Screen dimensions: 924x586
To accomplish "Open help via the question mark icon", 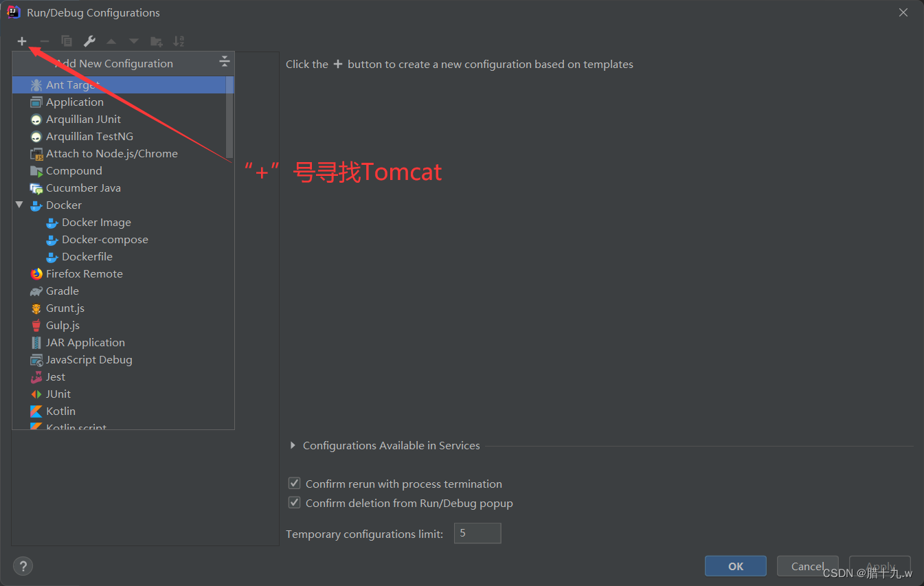I will pos(23,565).
